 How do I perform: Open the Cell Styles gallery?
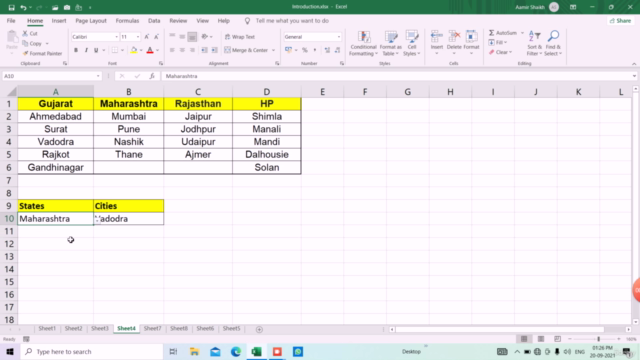[x=412, y=43]
